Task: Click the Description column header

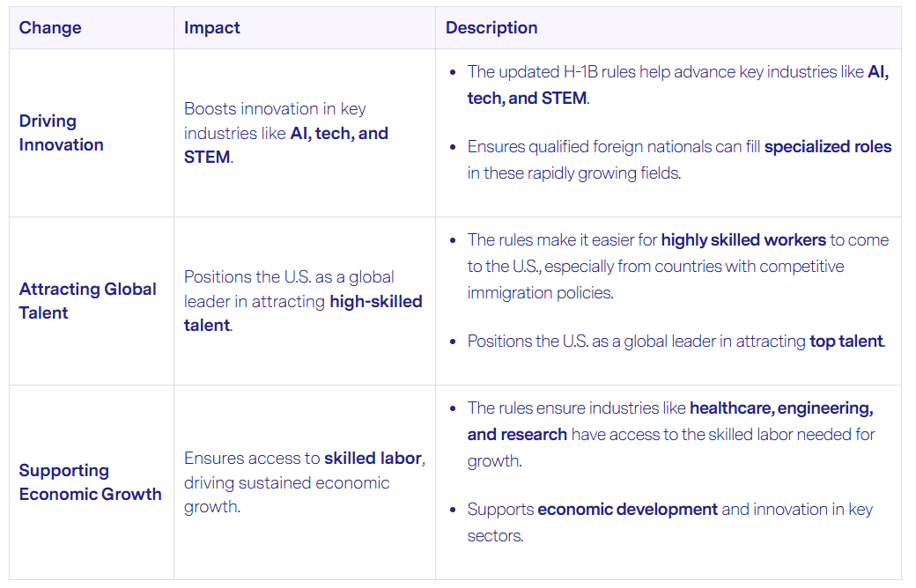Action: click(x=491, y=27)
